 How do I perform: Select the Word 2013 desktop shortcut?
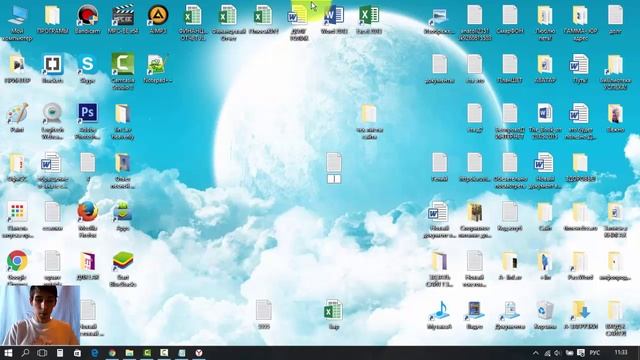(334, 19)
